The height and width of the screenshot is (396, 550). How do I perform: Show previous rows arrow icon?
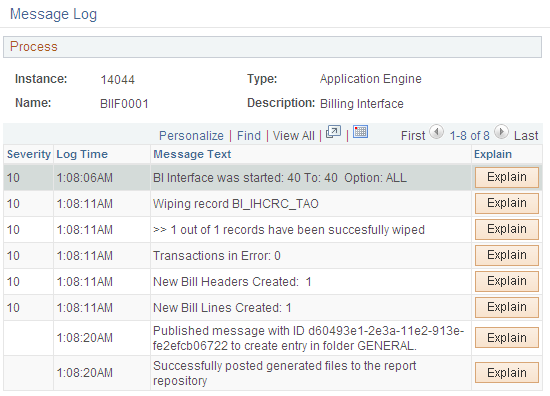pos(436,132)
